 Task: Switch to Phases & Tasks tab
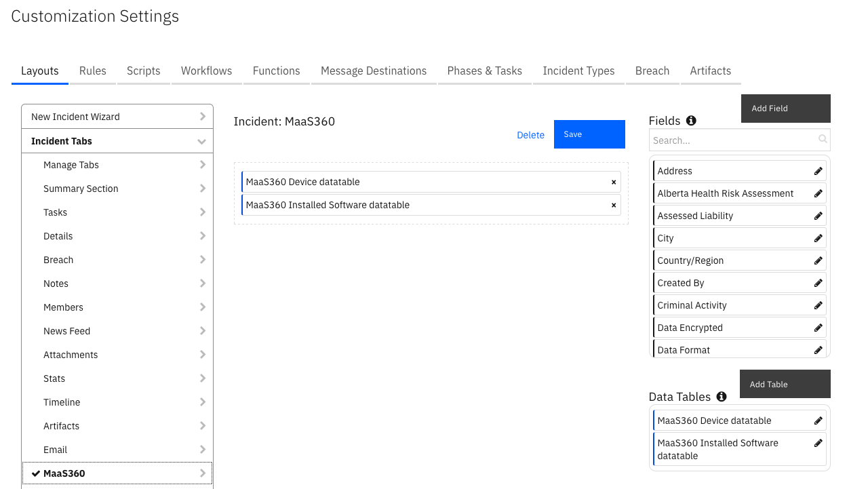[485, 71]
